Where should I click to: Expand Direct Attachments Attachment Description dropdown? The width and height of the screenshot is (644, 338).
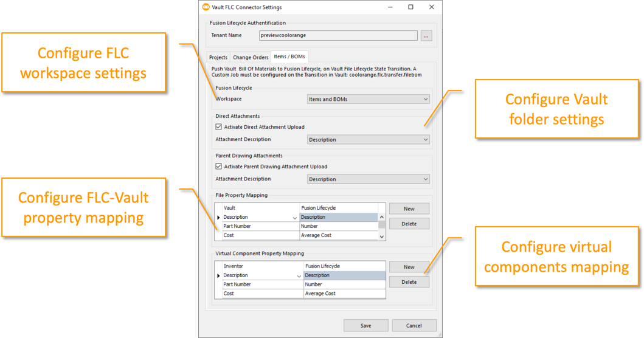368,140
